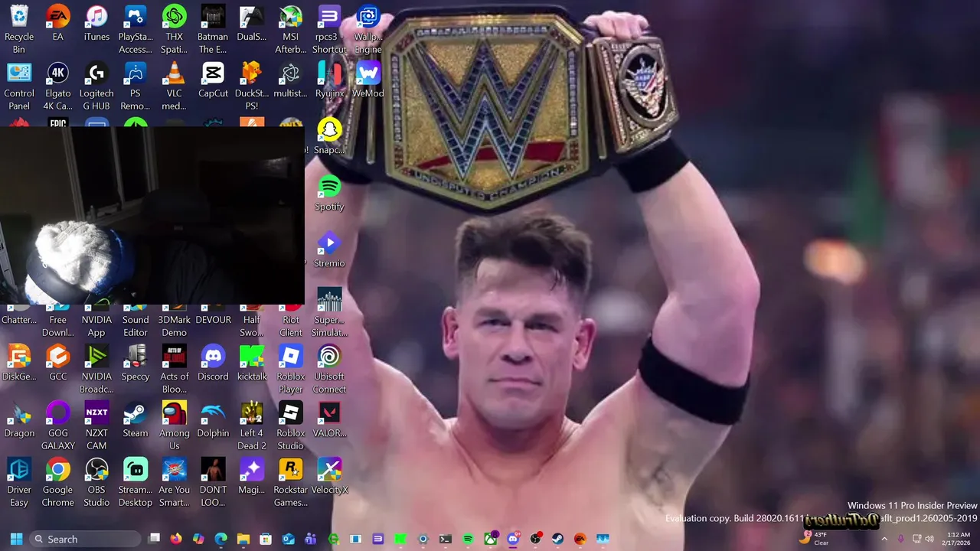Select the Elgato 4K Capture icon
Screen dimensions: 980x551
57,86
